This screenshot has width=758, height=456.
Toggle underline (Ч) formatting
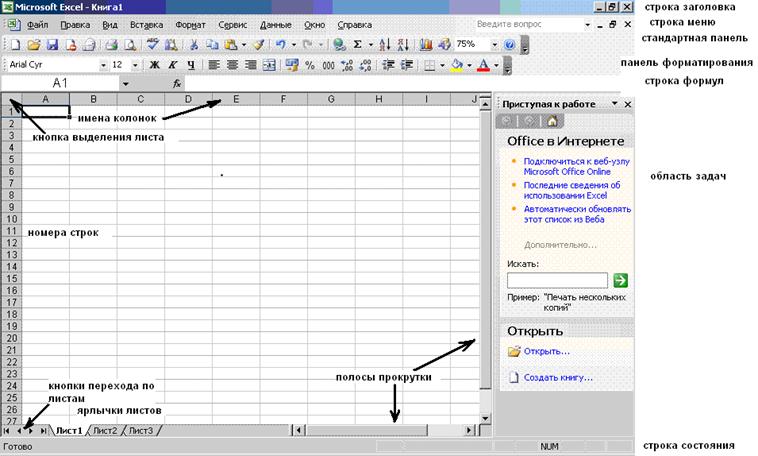pos(191,65)
